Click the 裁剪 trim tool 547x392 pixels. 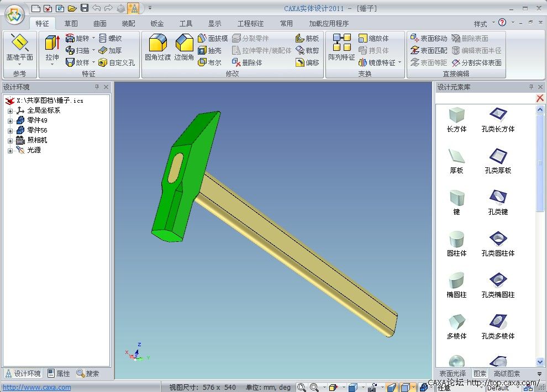point(307,50)
